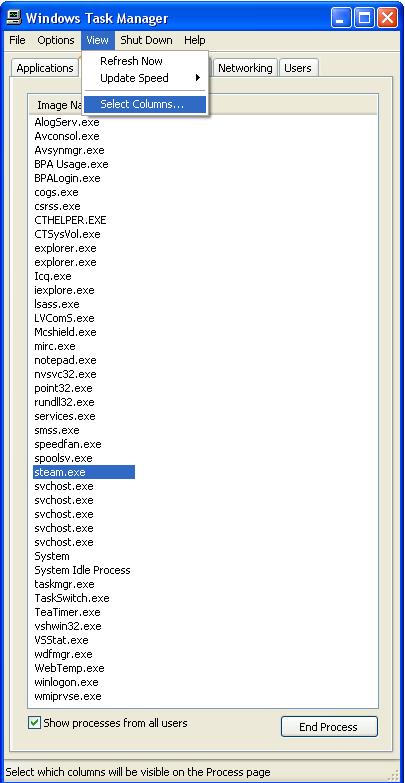Select the BPALogin.exe process
Screen dimensions: 405x783
point(67,178)
